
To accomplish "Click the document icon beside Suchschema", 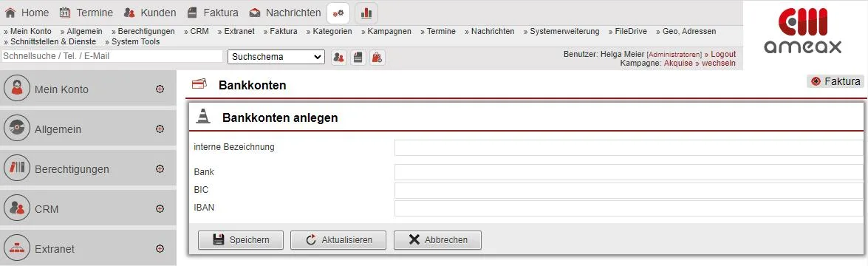I will (x=358, y=57).
